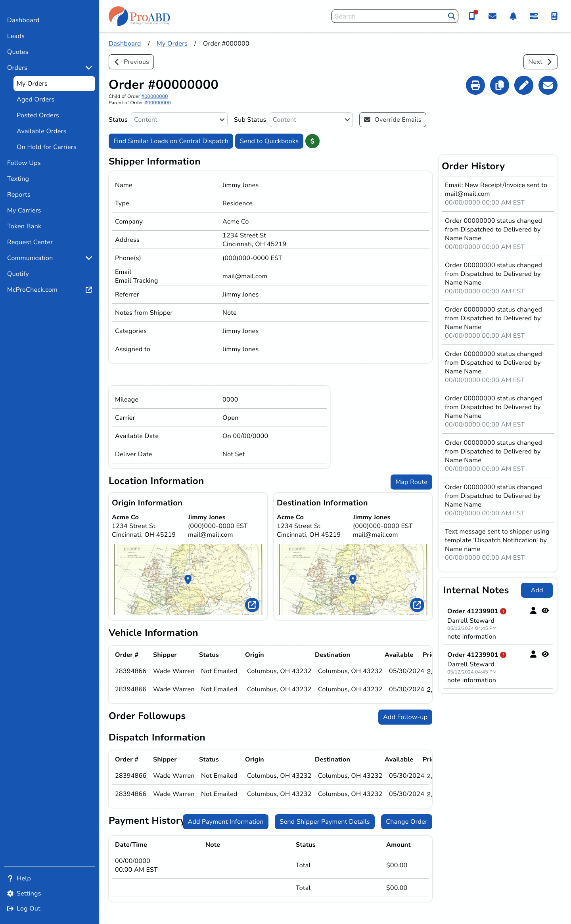Image resolution: width=571 pixels, height=924 pixels.
Task: Go to the Next order
Action: [x=540, y=62]
